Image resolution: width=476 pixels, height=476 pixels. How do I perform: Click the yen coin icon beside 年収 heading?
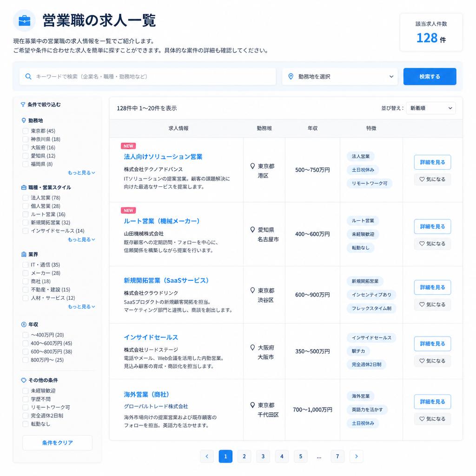(x=24, y=324)
